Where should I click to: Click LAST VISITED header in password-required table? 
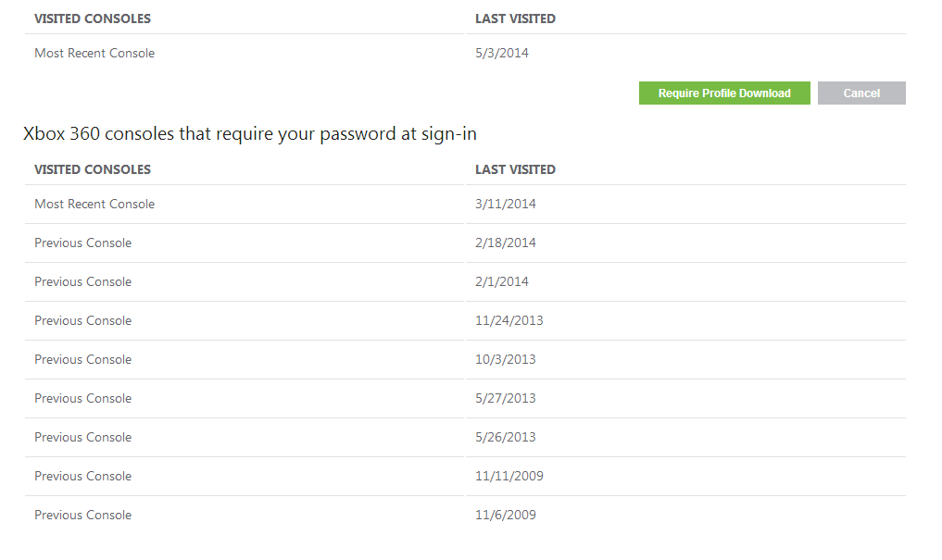[x=515, y=169]
